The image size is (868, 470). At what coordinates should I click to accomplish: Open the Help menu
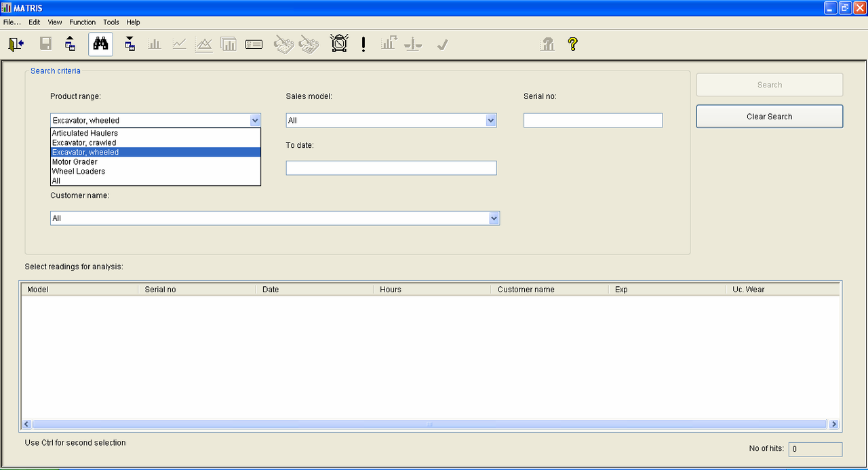click(x=134, y=22)
